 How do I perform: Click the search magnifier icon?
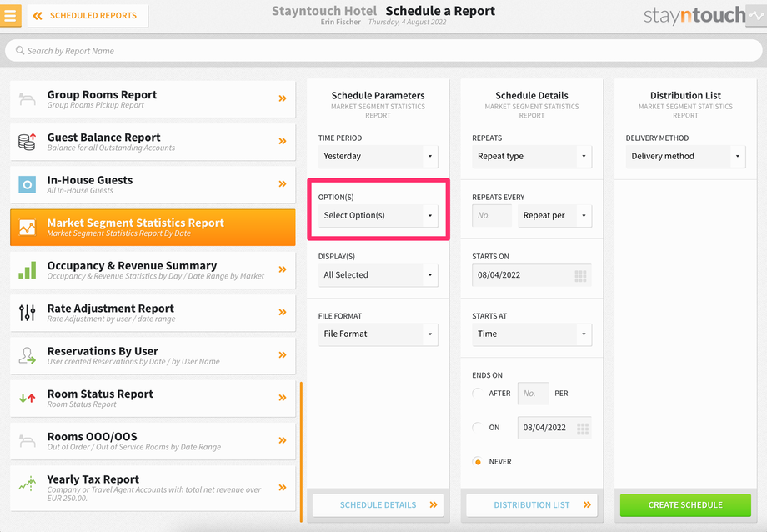coord(19,50)
